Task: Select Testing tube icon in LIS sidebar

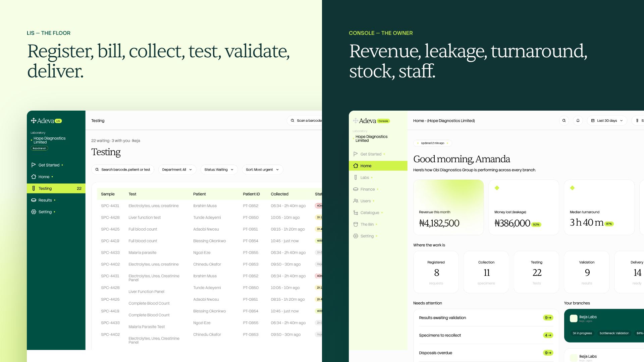Action: pos(34,188)
